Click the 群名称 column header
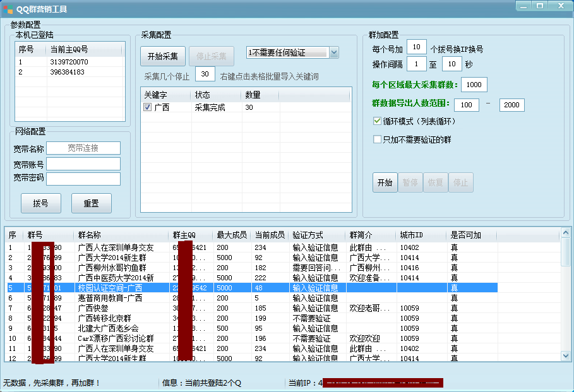574x392 pixels. point(121,235)
